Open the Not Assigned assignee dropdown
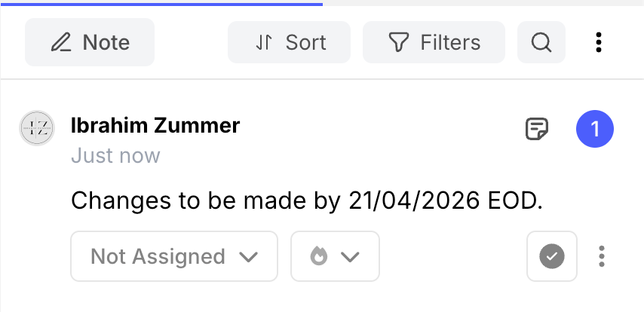Viewport: 644px width, 312px height. pyautogui.click(x=174, y=256)
